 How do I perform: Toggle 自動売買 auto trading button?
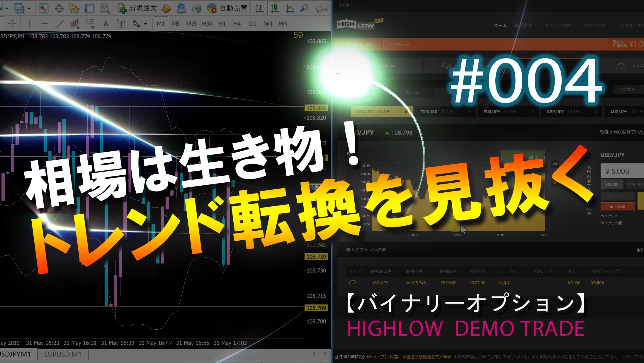tap(227, 8)
